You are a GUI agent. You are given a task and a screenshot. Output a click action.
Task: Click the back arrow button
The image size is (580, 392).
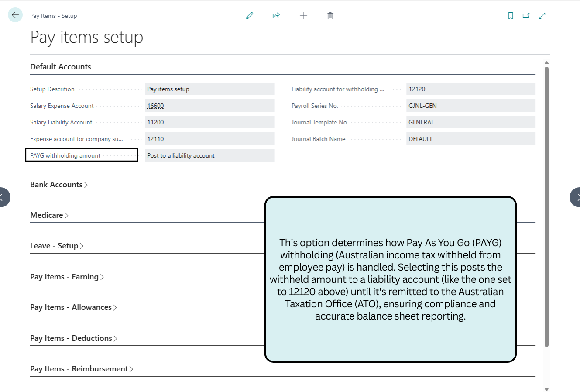point(15,15)
